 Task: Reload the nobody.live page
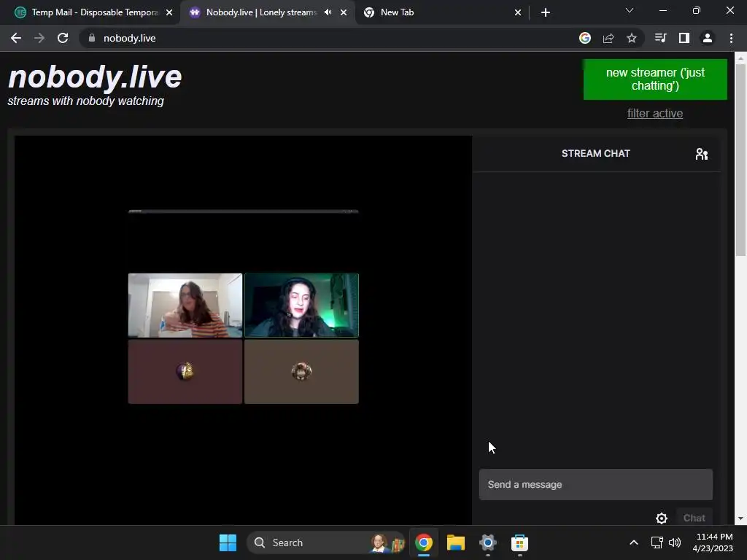click(63, 38)
